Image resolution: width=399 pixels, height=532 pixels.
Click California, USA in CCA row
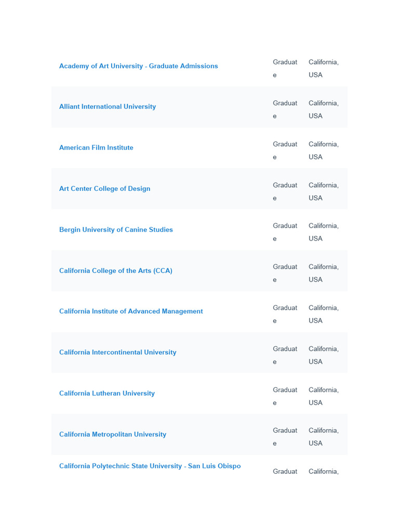[323, 273]
